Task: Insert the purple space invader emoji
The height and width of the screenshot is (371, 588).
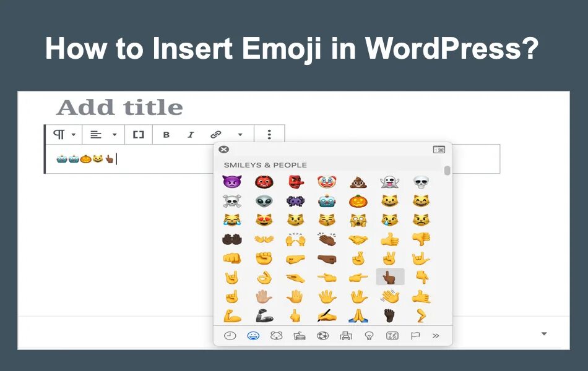Action: pyautogui.click(x=295, y=201)
